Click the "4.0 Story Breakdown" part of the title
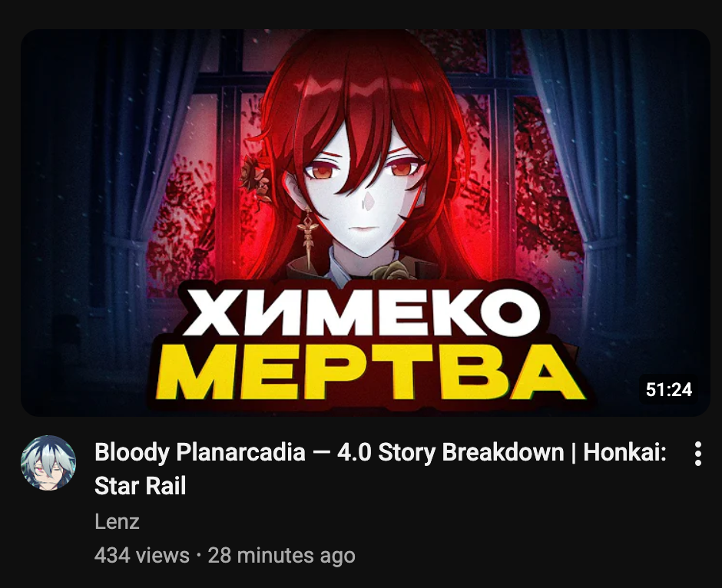Screen dimensions: 722x588 [x=450, y=452]
